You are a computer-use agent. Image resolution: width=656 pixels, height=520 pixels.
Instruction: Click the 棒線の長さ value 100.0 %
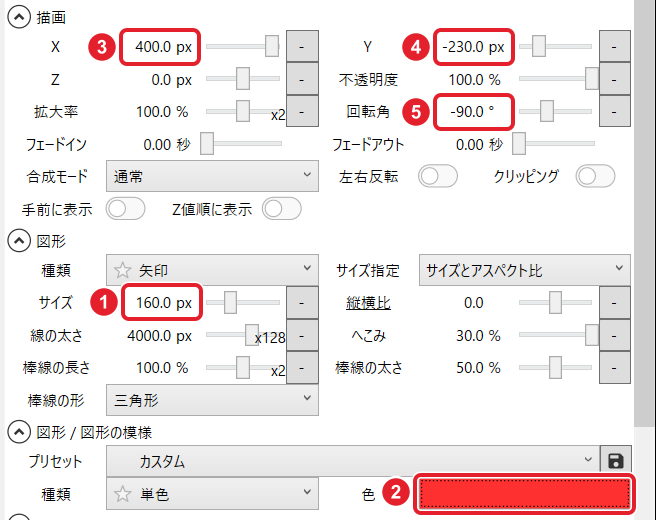pyautogui.click(x=162, y=368)
